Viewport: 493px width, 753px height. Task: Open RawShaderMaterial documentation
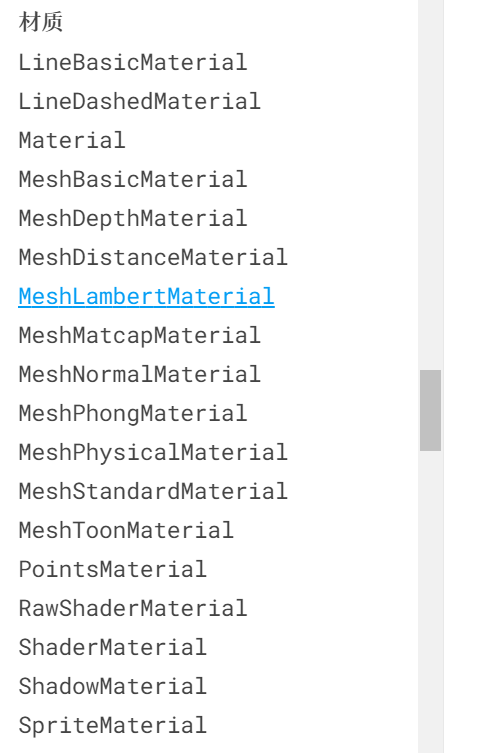coord(132,608)
